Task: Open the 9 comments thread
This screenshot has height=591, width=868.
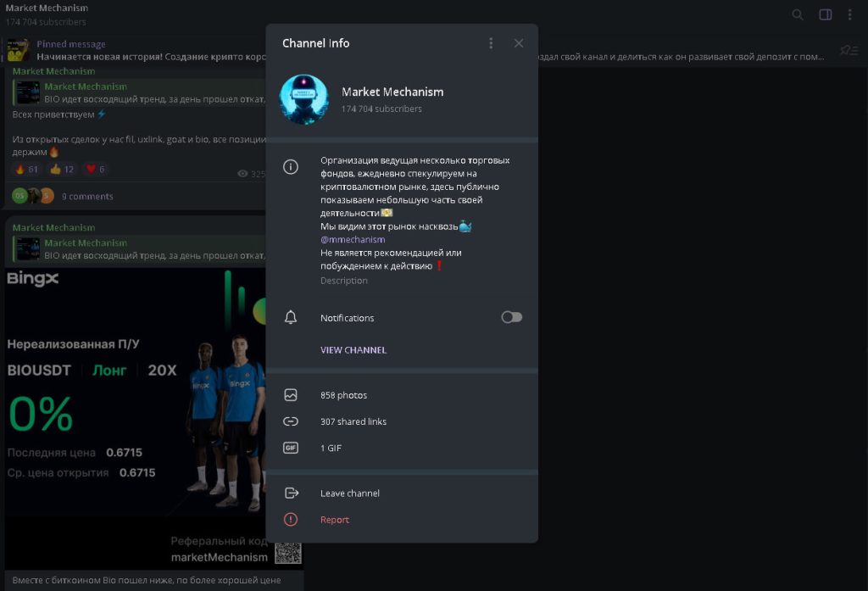Action: pyautogui.click(x=87, y=196)
